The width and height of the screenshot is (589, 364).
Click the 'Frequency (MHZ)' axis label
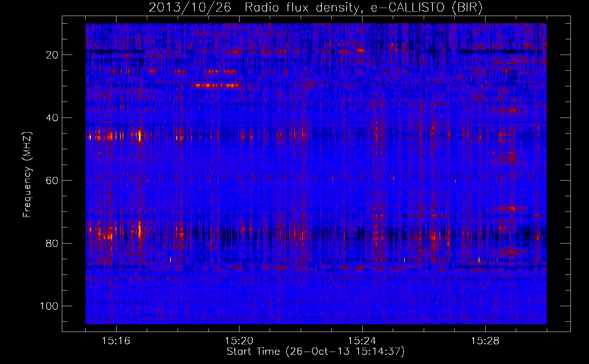pos(28,175)
